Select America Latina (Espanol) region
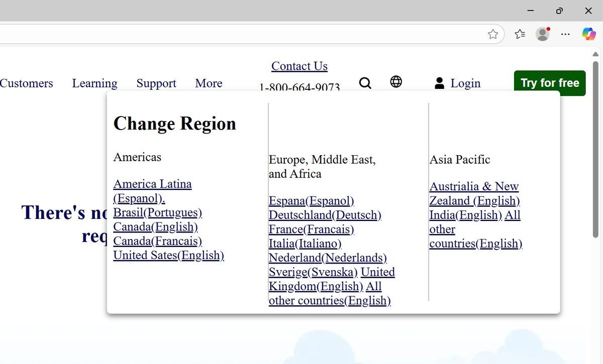Screen dimensions: 603x364 tap(152, 191)
